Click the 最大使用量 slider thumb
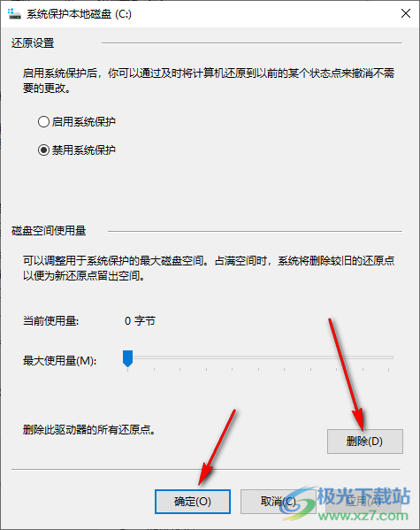420x530 pixels. pos(127,358)
